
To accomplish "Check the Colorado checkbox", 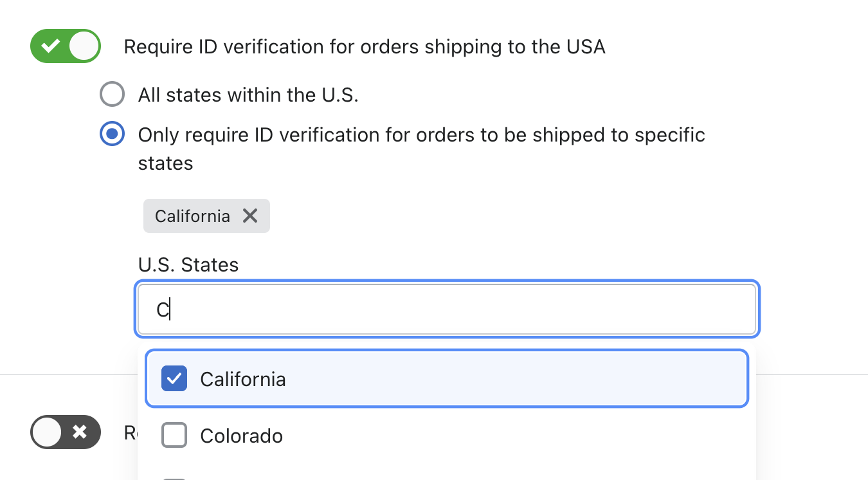I will (174, 435).
